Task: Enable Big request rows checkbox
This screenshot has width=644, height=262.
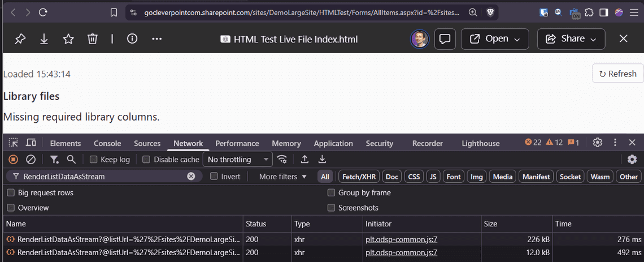Action: tap(11, 192)
